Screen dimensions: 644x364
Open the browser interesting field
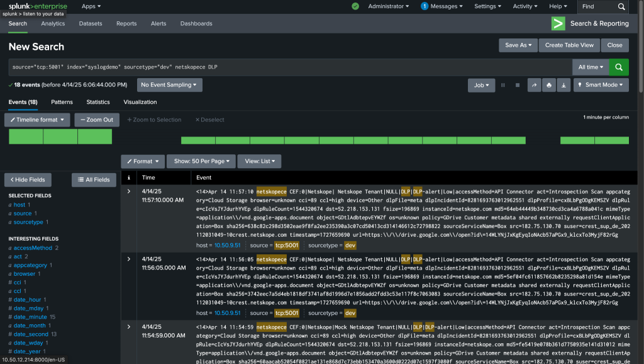[x=25, y=274]
